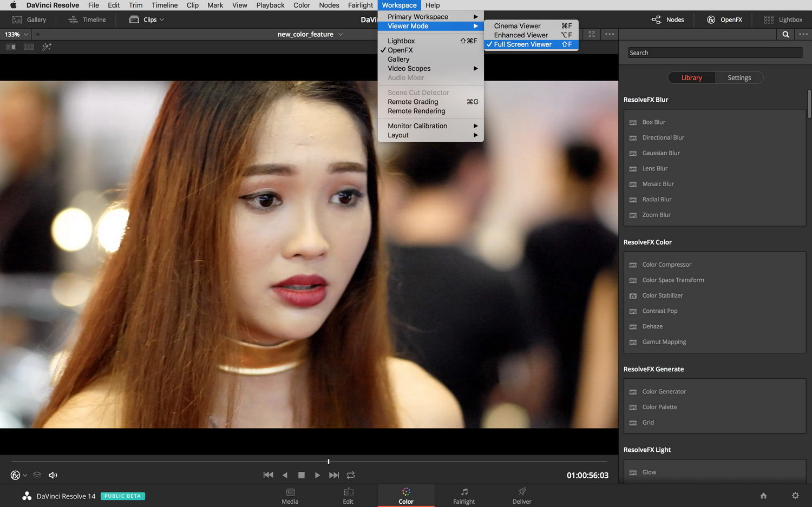Highlight Viewer Mode menu entry
The height and width of the screenshot is (507, 812).
click(x=430, y=26)
